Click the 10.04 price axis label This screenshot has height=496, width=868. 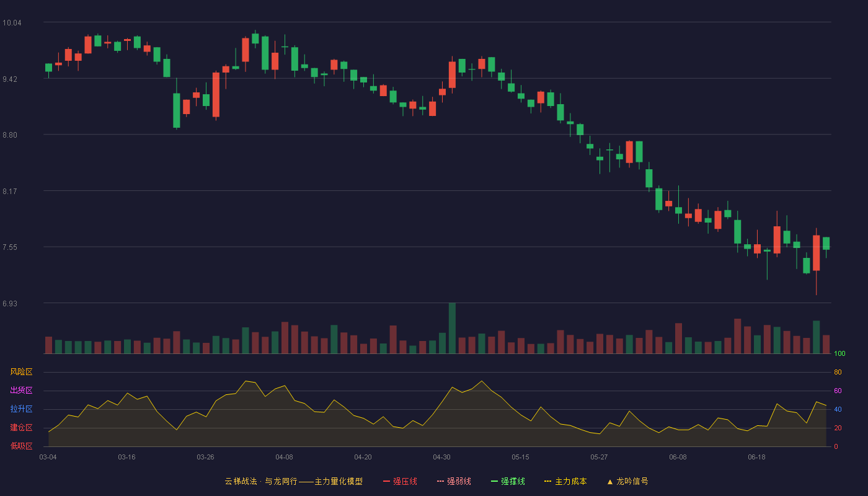pyautogui.click(x=12, y=23)
